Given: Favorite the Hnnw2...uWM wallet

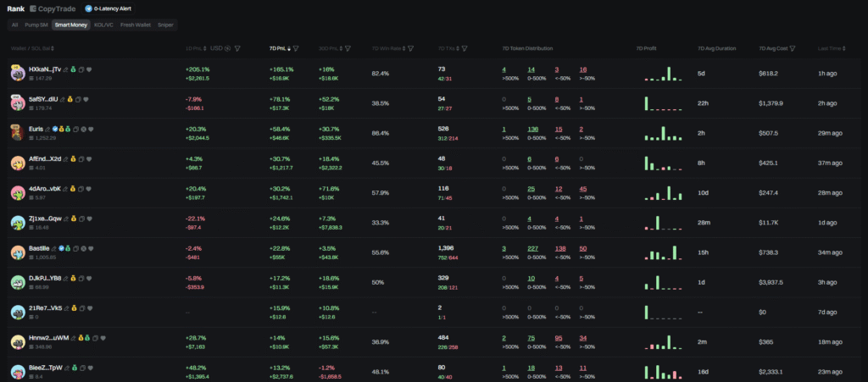Looking at the screenshot, I should coord(102,338).
